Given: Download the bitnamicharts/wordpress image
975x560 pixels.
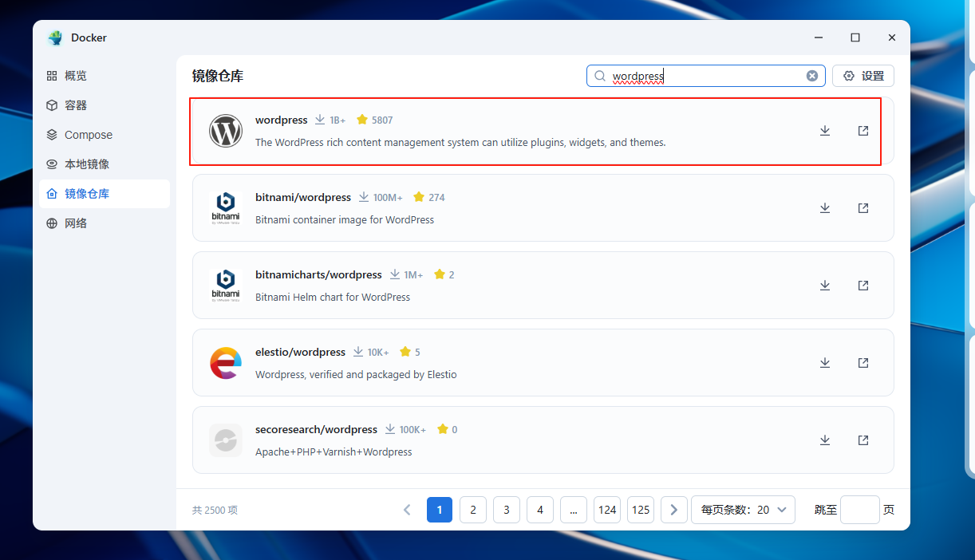Looking at the screenshot, I should [825, 286].
